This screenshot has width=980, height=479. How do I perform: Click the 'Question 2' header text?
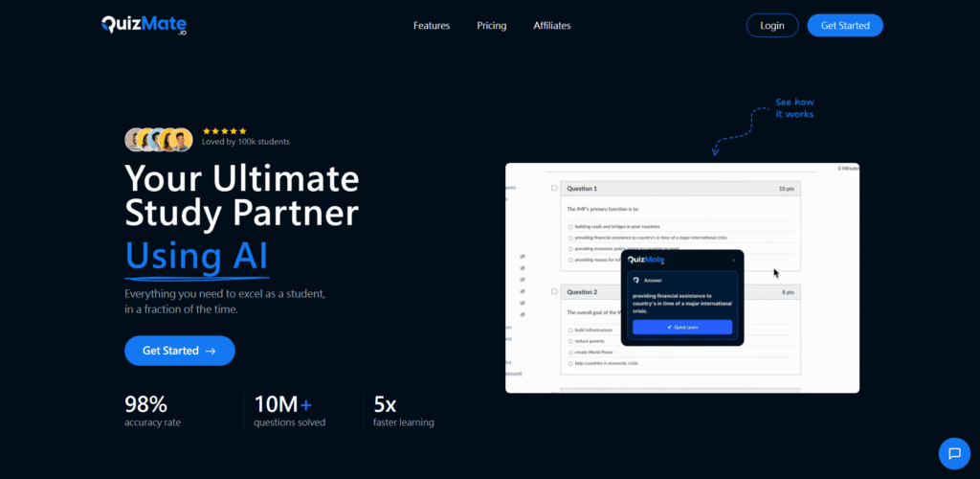(x=582, y=292)
